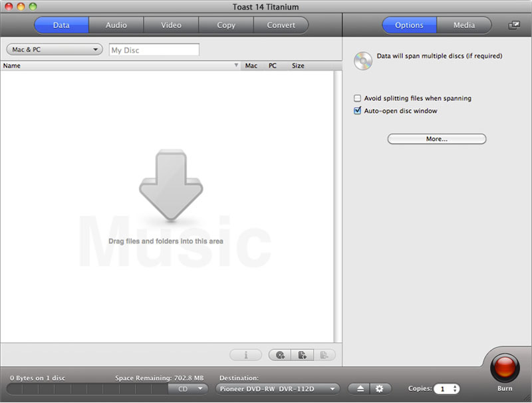Uncheck Auto-open disc window
Screen dimensions: 532x403
[x=358, y=111]
